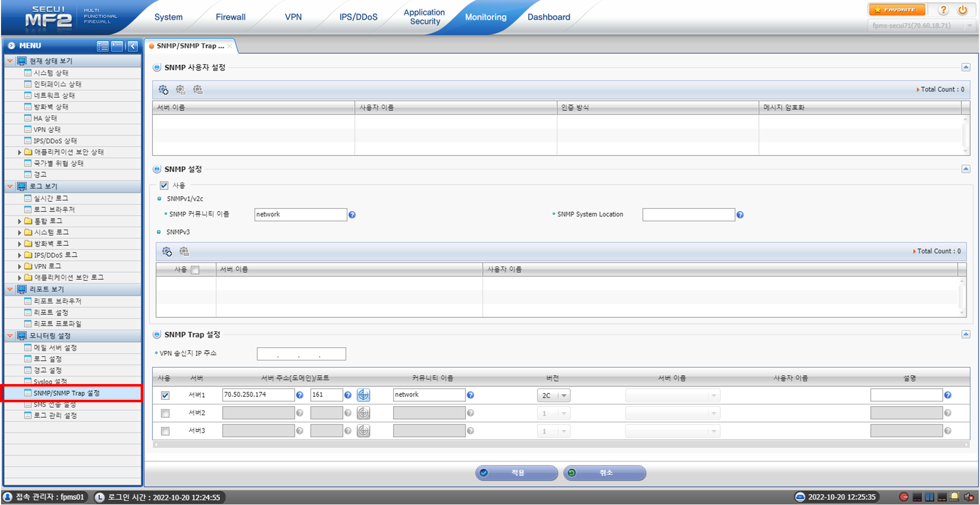This screenshot has width=980, height=505.
Task: Click the add icon in the SNMPv3 toolbar
Action: pyautogui.click(x=167, y=251)
